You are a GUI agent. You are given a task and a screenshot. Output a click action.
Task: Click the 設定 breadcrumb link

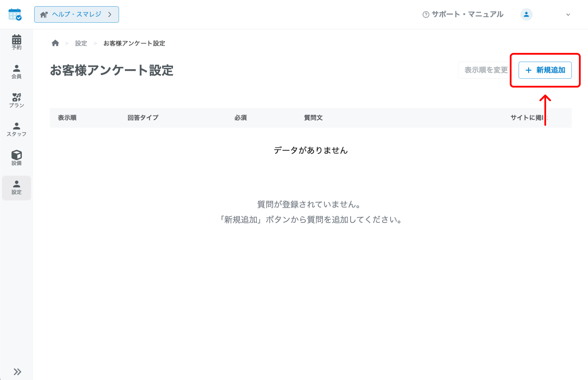tap(81, 43)
